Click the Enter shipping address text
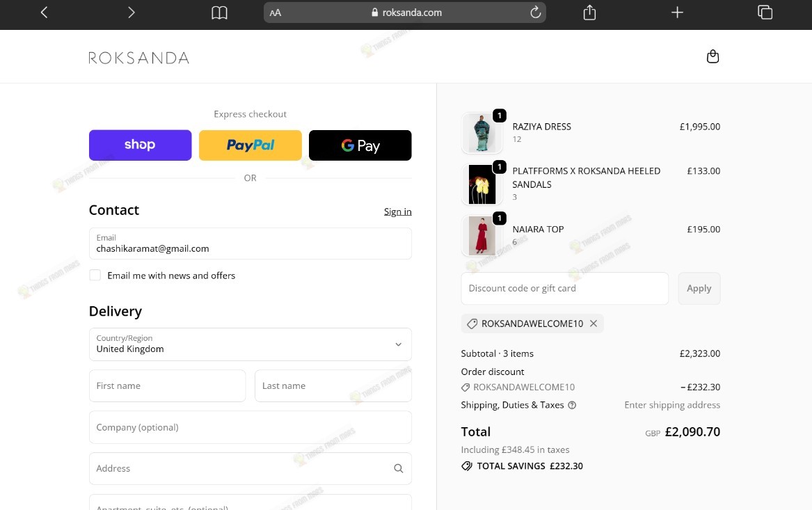This screenshot has height=510, width=812. coord(672,406)
